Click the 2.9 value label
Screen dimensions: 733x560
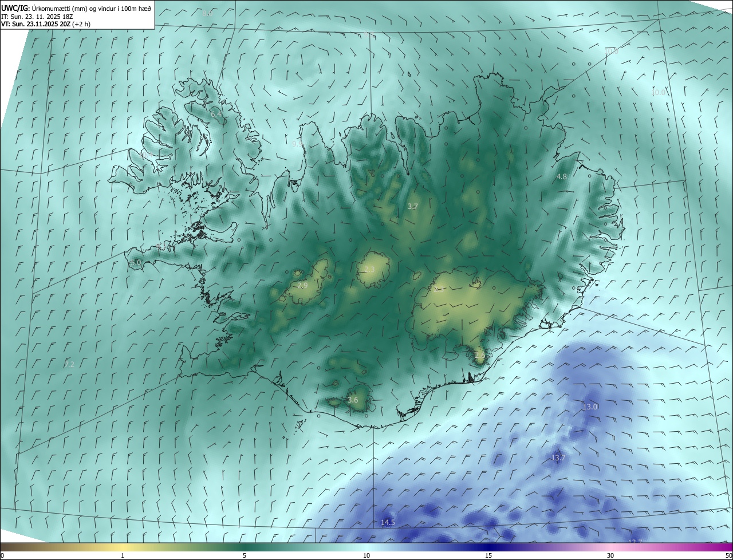303,285
